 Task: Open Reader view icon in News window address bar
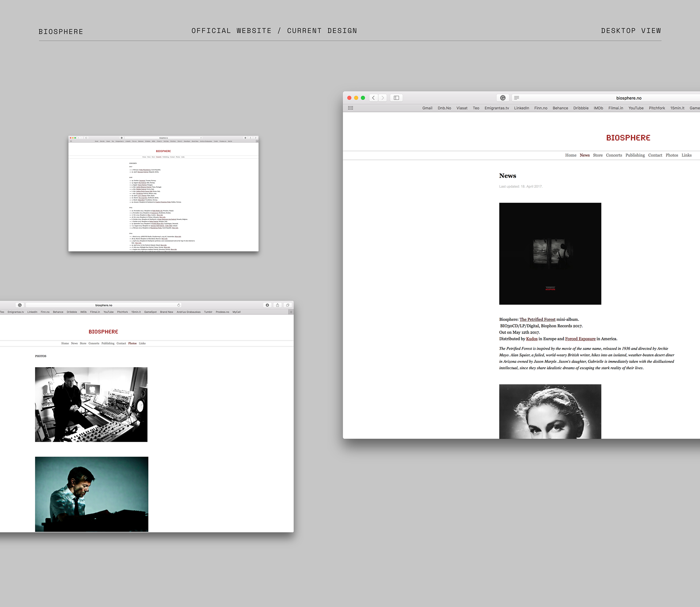point(517,98)
